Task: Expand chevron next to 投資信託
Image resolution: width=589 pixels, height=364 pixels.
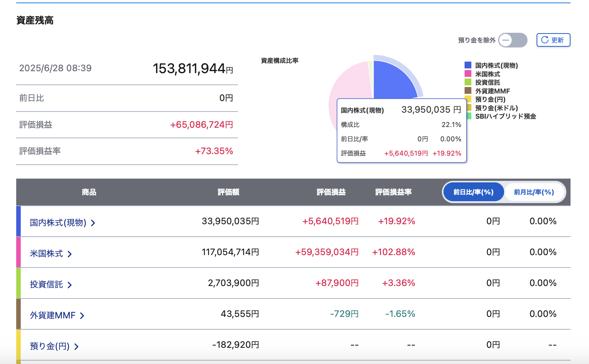Action: (x=70, y=285)
